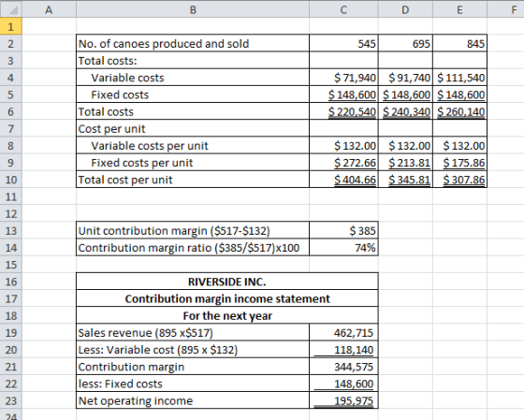Click 'Contribution margin' label in row 21
Screen dimensions: 524x420
tap(193, 367)
